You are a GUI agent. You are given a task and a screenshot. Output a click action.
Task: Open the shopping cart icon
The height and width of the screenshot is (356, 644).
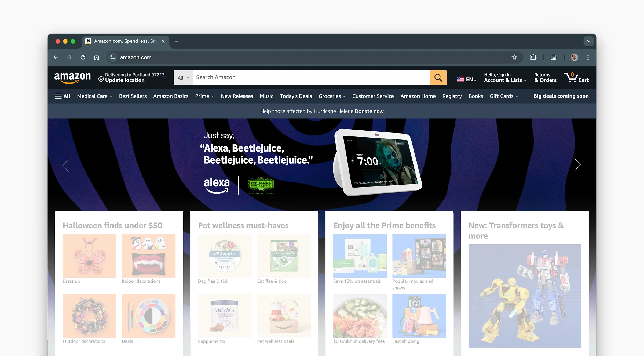576,78
